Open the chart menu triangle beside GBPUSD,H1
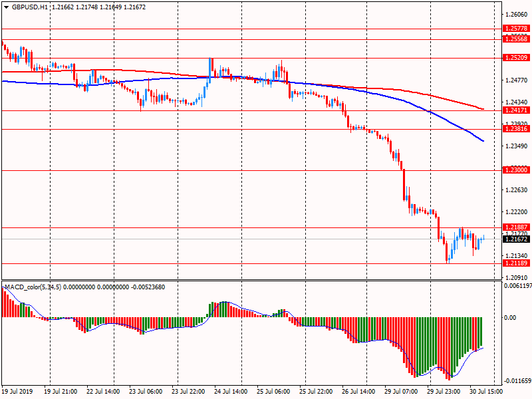This screenshot has width=532, height=399. [6, 7]
